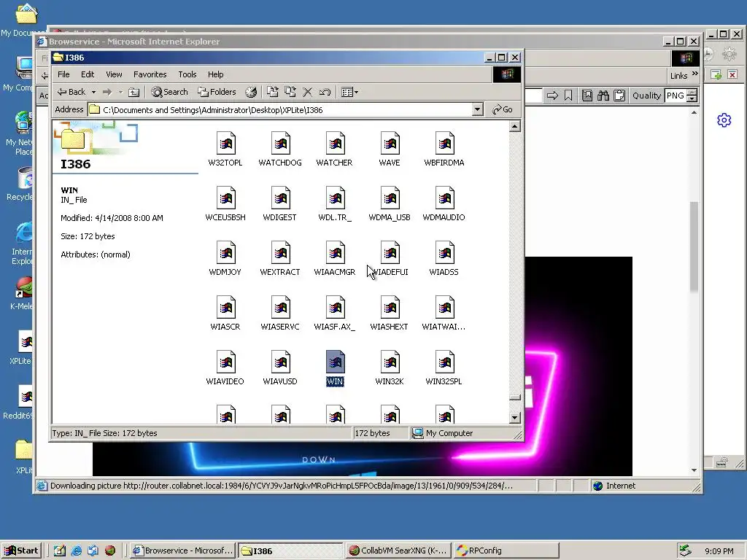Click the Browservice bookmarks book icon

(587, 96)
